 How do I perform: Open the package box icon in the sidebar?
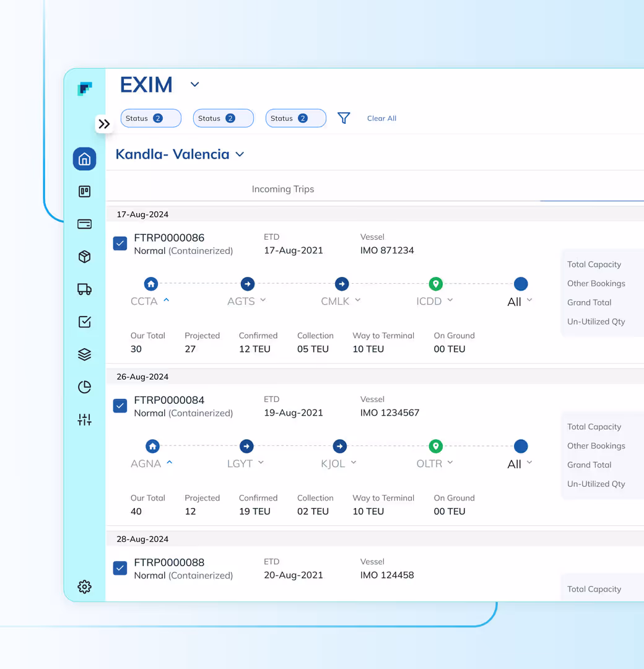click(x=84, y=256)
